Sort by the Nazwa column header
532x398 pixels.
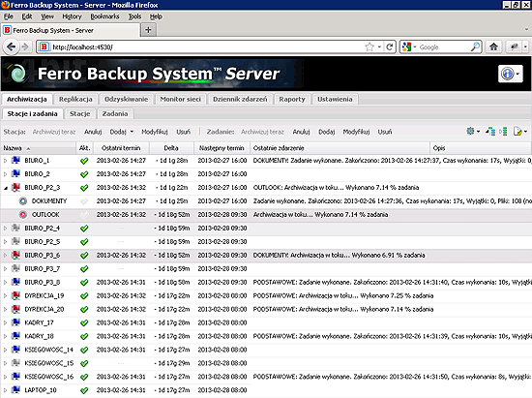click(39, 148)
